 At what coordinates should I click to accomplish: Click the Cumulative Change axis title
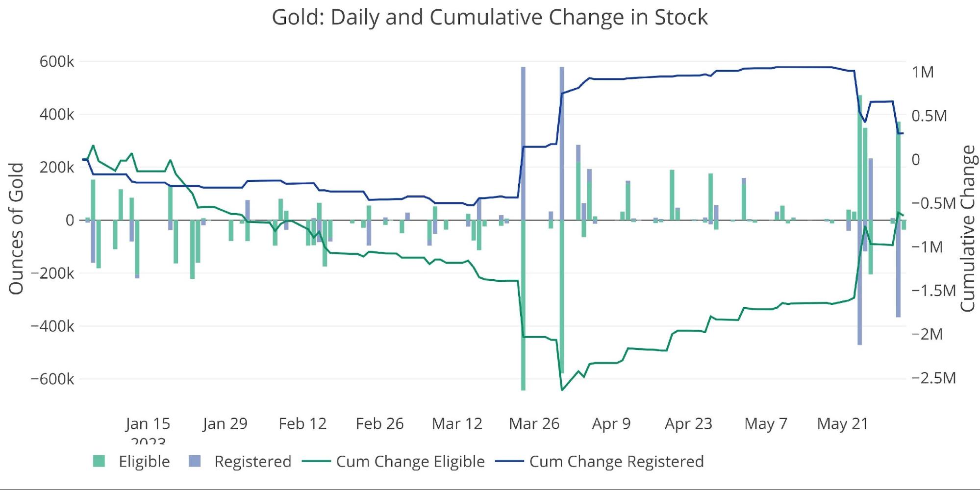[x=967, y=228]
